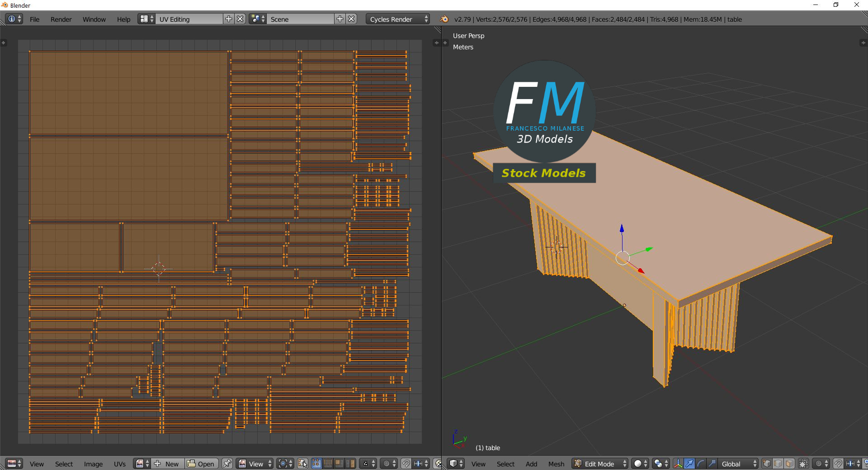Open the UV editor Select menu

click(x=64, y=464)
